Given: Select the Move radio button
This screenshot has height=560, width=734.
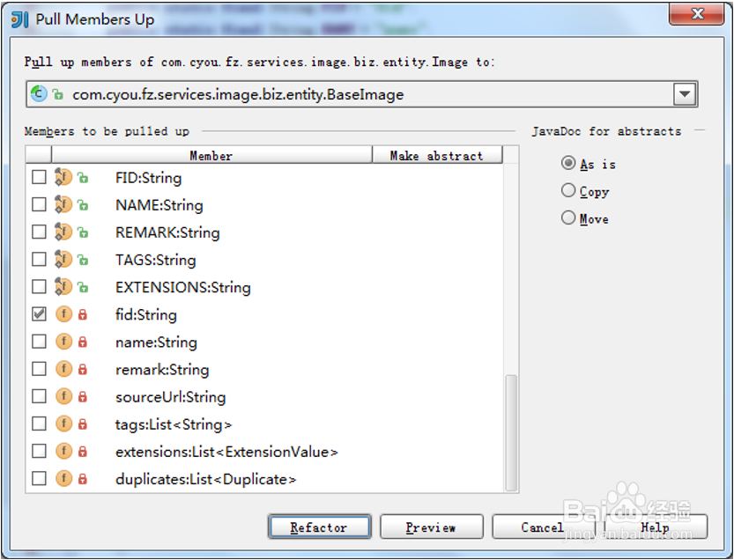Looking at the screenshot, I should 568,217.
